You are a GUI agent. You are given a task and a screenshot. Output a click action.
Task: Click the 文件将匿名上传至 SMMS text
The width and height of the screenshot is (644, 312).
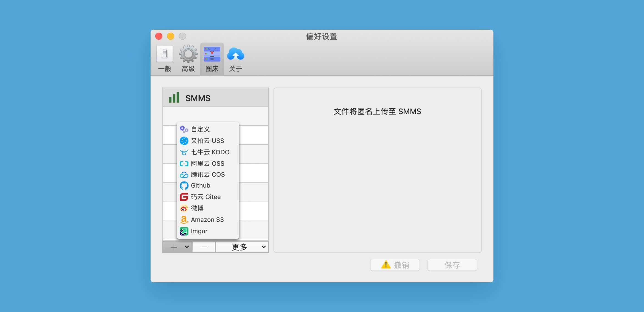377,111
